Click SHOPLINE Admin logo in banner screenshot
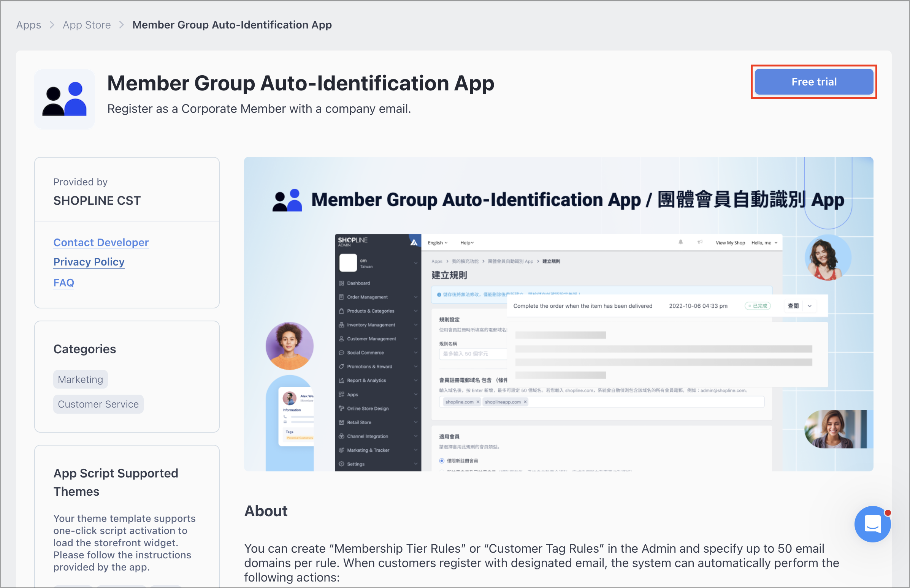Image resolution: width=910 pixels, height=588 pixels. coord(353,241)
